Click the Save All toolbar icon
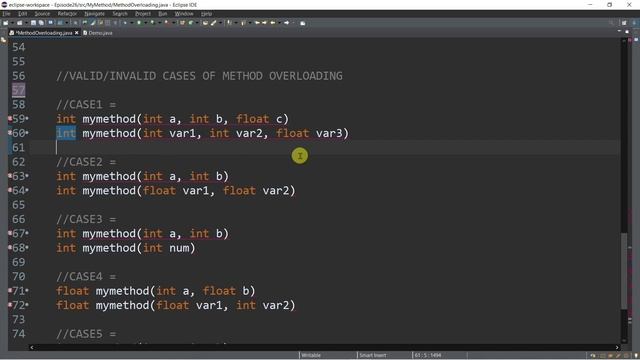 [x=41, y=23]
